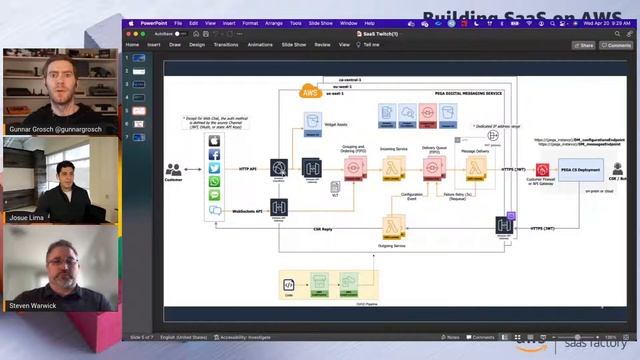Switch to the Animations ribbon tab
The image size is (640, 360).
(260, 44)
